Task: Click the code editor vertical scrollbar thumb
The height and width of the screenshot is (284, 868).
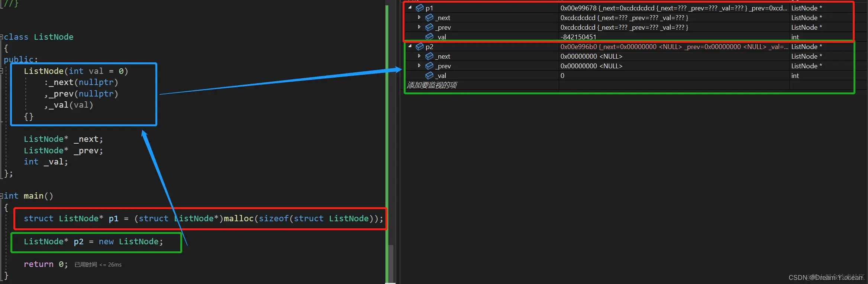Action: [x=391, y=264]
